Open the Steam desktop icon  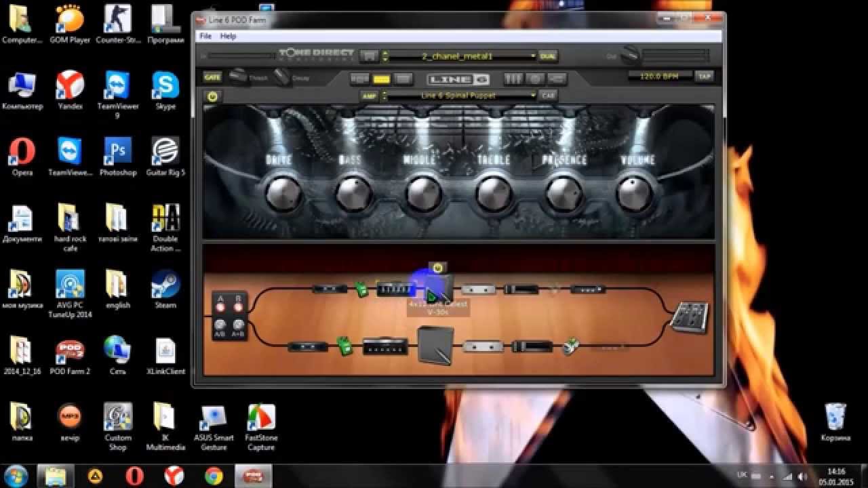click(x=165, y=289)
